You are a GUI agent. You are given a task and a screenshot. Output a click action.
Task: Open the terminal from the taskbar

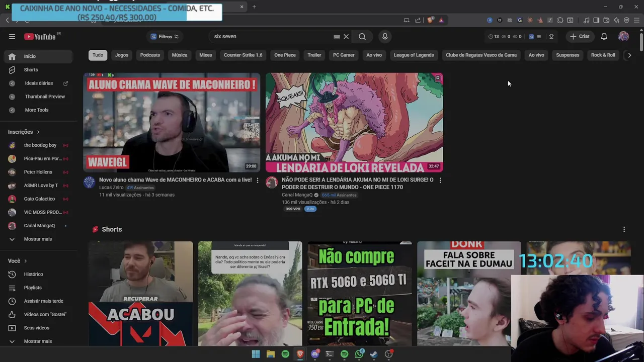click(x=330, y=354)
